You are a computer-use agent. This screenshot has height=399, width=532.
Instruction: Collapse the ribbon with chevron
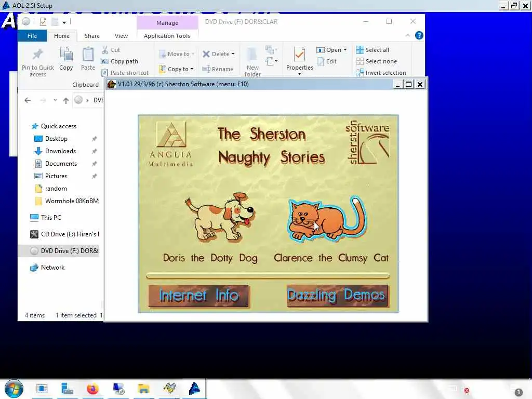click(x=407, y=35)
